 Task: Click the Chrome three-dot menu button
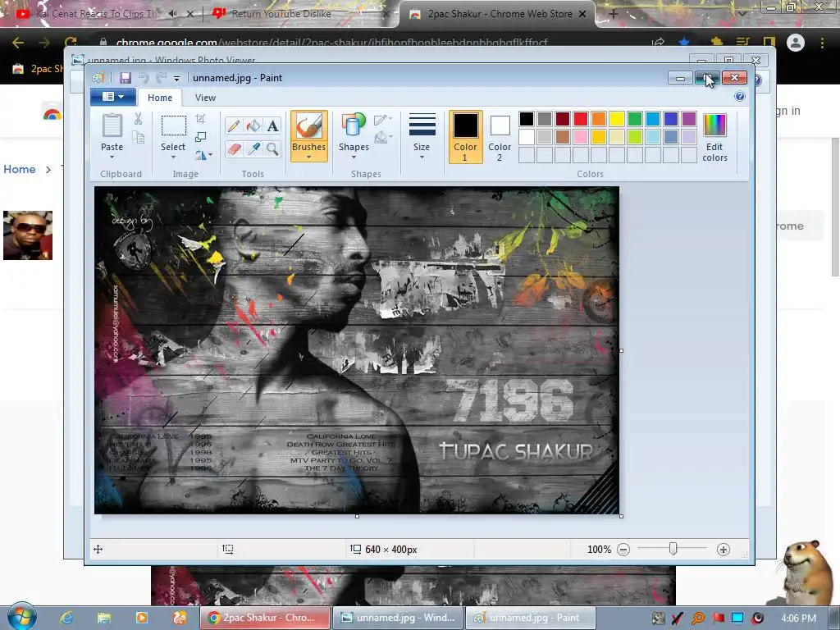point(822,43)
